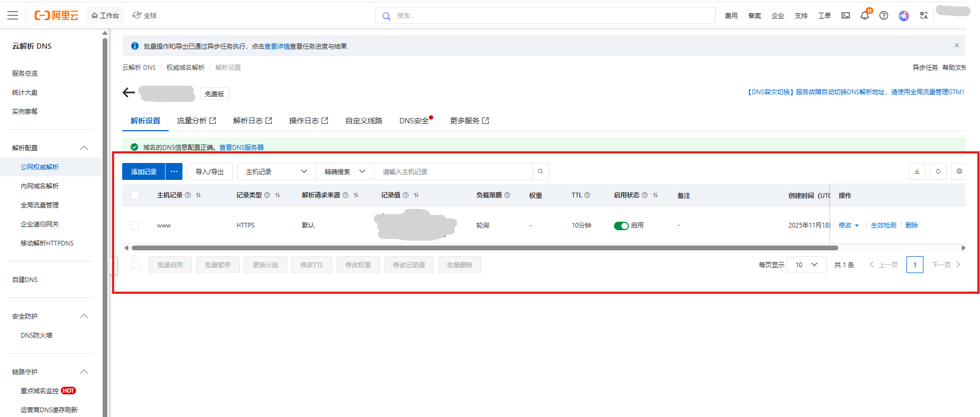
Task: Go to page 1
Action: pos(915,265)
